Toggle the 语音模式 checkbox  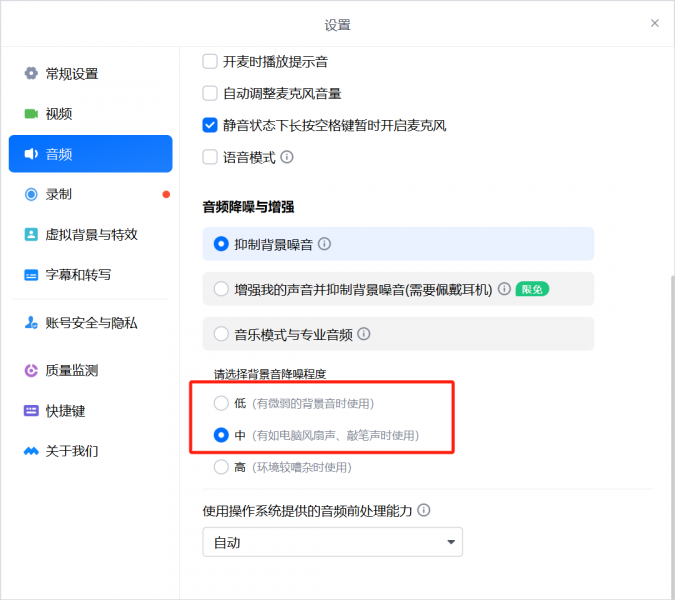tap(210, 157)
